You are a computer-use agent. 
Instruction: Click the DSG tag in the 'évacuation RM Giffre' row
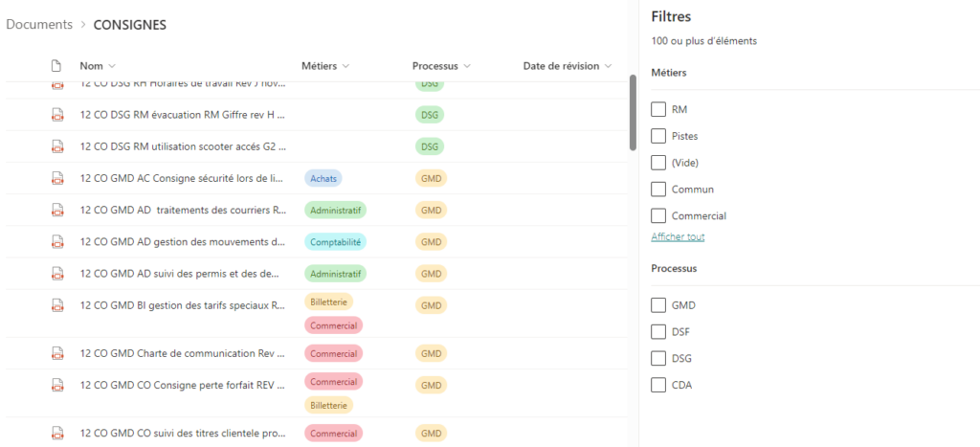coord(430,115)
